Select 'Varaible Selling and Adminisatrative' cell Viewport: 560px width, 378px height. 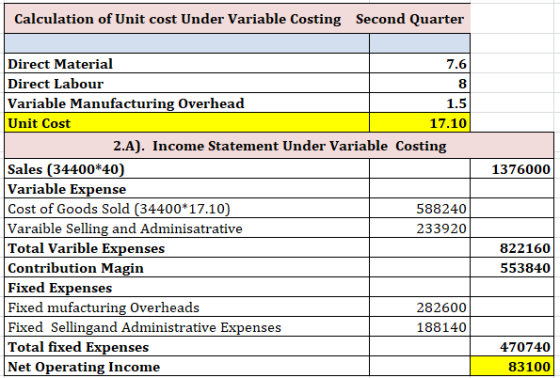click(187, 228)
